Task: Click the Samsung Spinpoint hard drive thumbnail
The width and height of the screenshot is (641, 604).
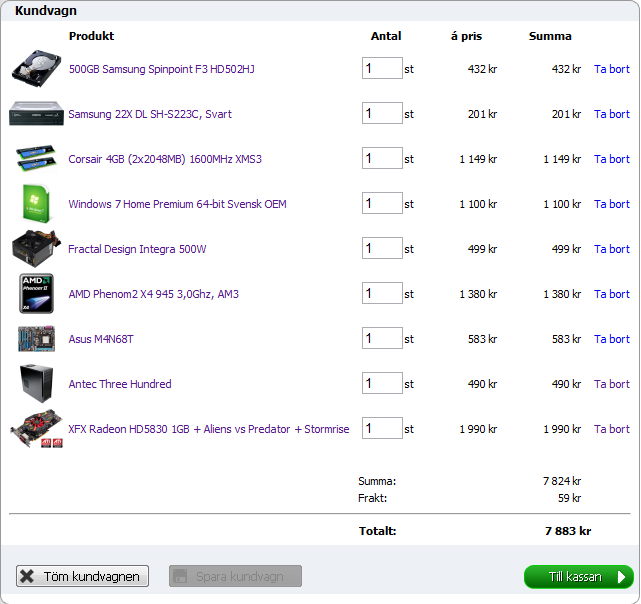Action: [36, 69]
